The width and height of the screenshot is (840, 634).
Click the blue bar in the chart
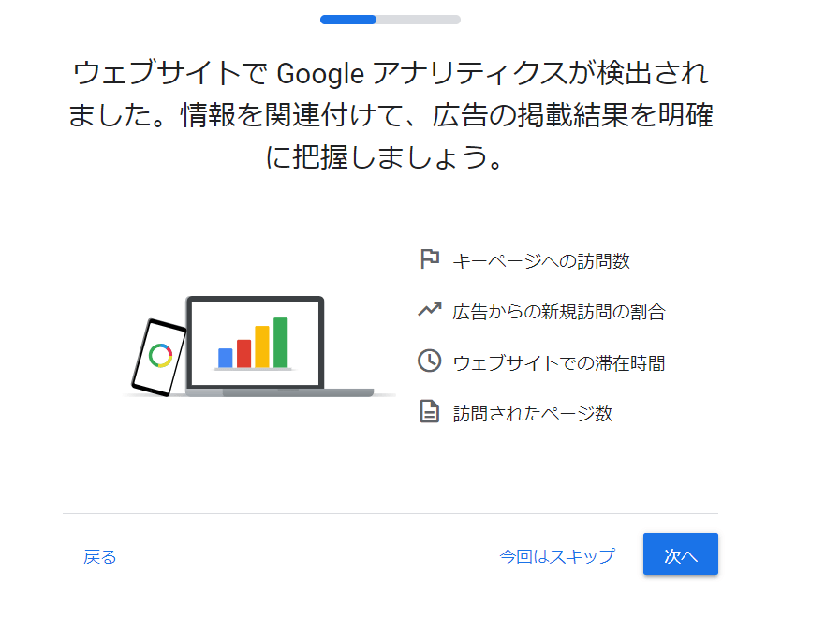(x=226, y=358)
